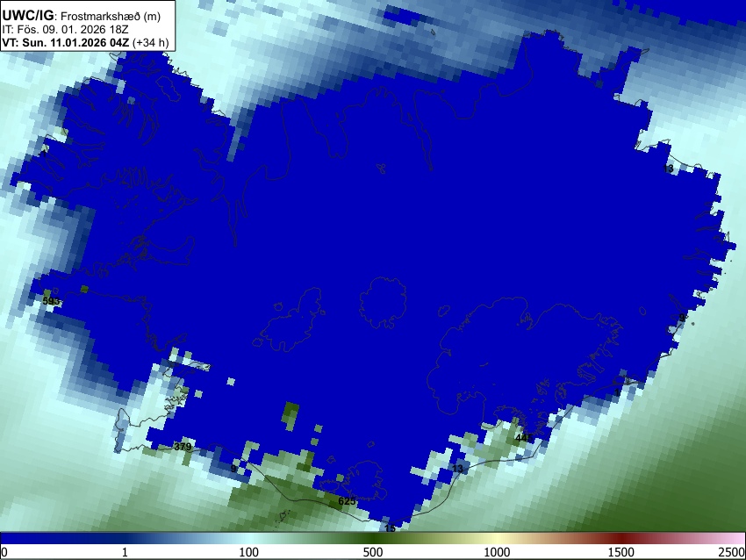Image resolution: width=746 pixels, height=560 pixels.
Task: Click the colorbar label '100'
Action: coord(249,552)
